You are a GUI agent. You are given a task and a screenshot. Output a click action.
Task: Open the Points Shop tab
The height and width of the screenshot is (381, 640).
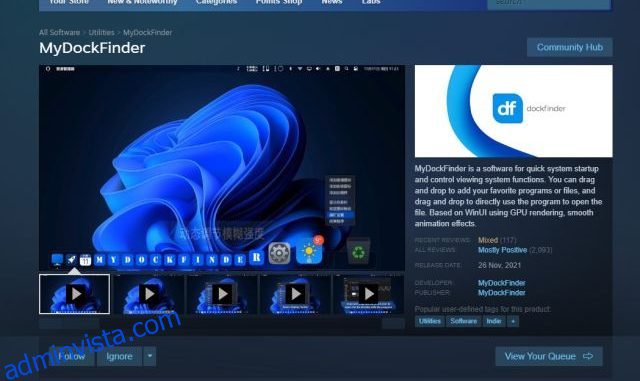point(279,2)
